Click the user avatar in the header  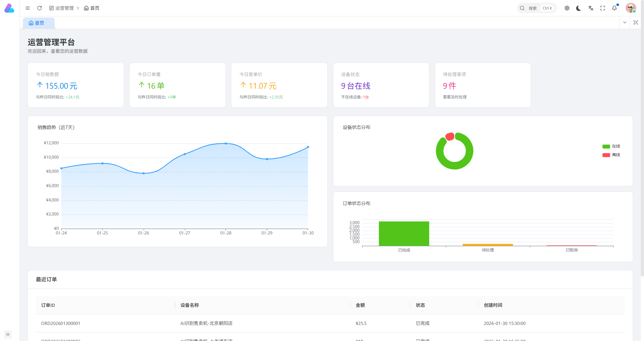click(x=630, y=8)
